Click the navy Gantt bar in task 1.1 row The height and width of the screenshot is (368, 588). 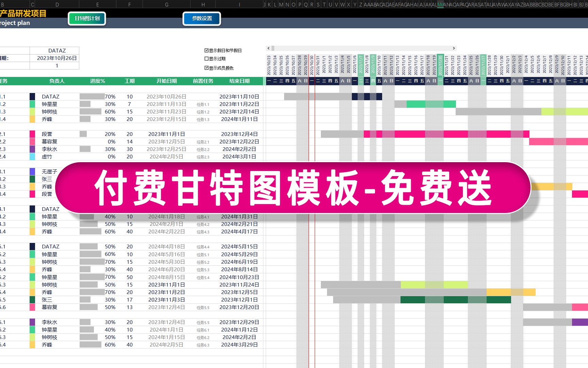367,97
